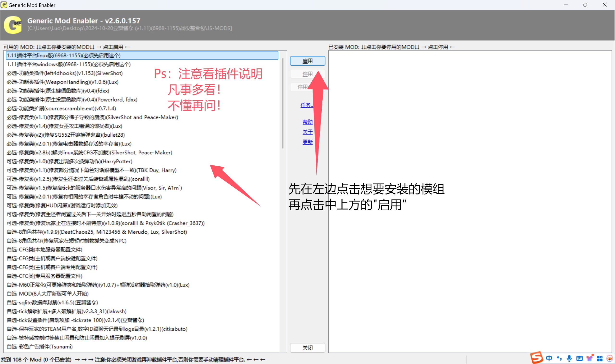The width and height of the screenshot is (615, 364).
Task: Click the 更新 update link
Action: pos(307,142)
